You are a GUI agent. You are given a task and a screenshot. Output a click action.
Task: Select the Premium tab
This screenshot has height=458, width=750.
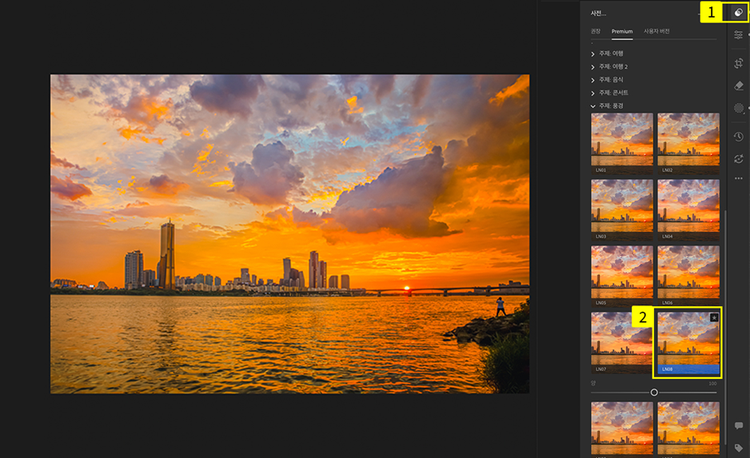[x=623, y=31]
